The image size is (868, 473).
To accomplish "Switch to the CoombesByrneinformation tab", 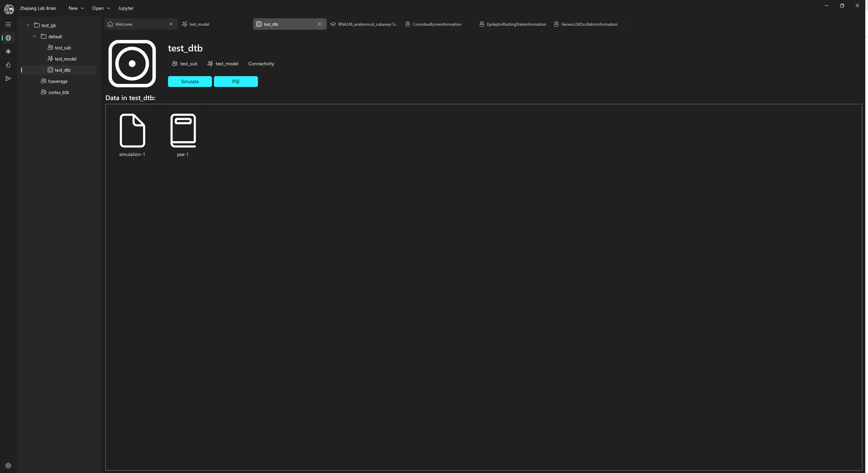I will [436, 24].
